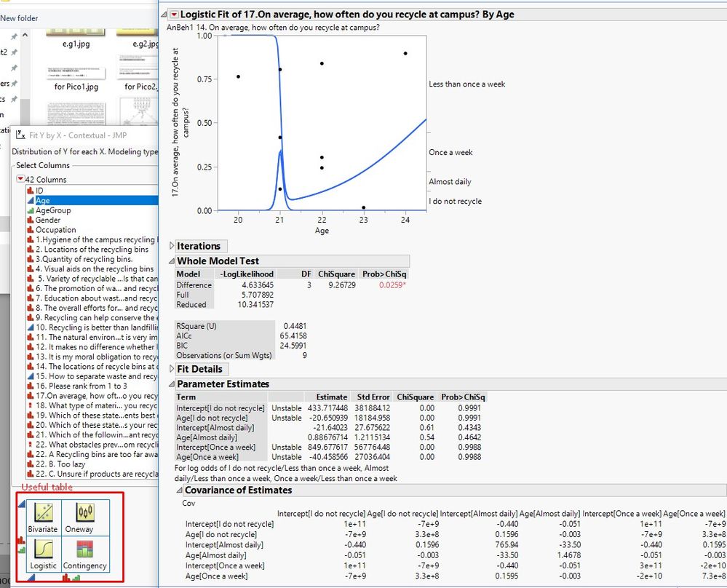Click the Std Error column header

click(373, 397)
